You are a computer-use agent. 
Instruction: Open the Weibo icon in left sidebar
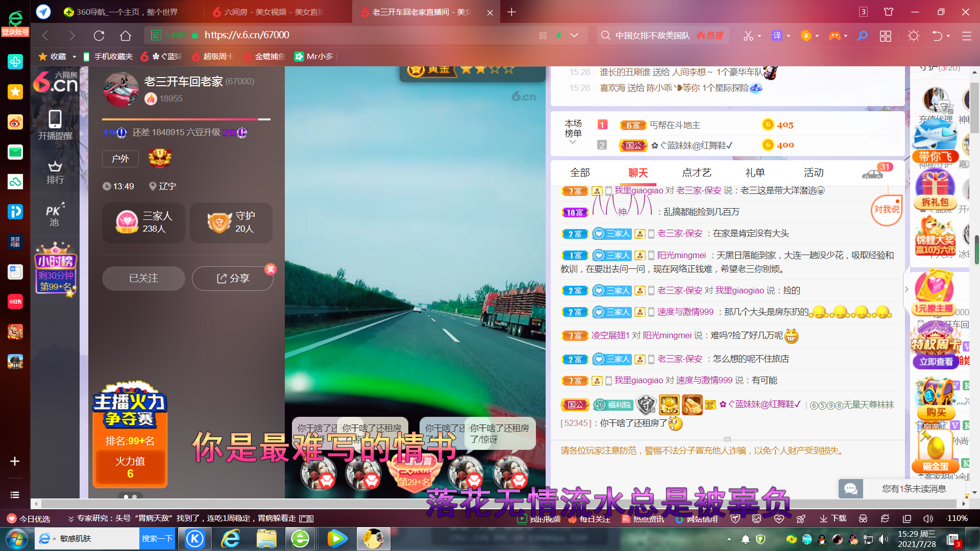pyautogui.click(x=15, y=122)
